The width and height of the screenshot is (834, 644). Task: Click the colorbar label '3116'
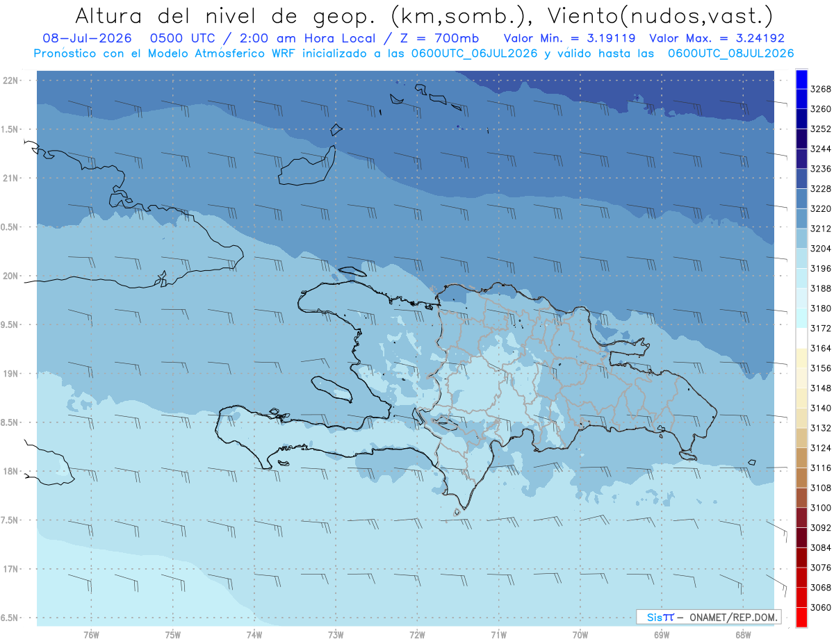pos(821,468)
